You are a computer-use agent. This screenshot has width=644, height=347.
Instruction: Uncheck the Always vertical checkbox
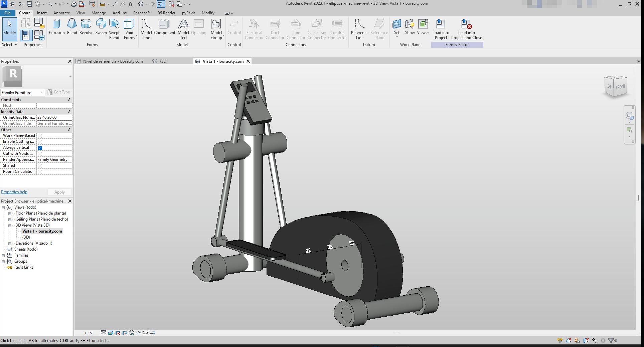(x=40, y=148)
